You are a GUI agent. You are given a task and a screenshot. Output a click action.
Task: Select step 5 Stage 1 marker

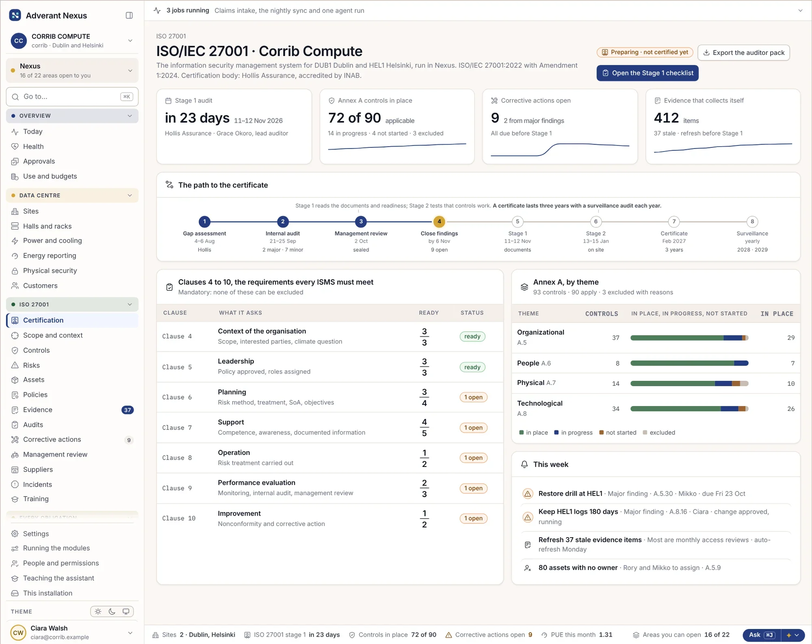(x=518, y=222)
